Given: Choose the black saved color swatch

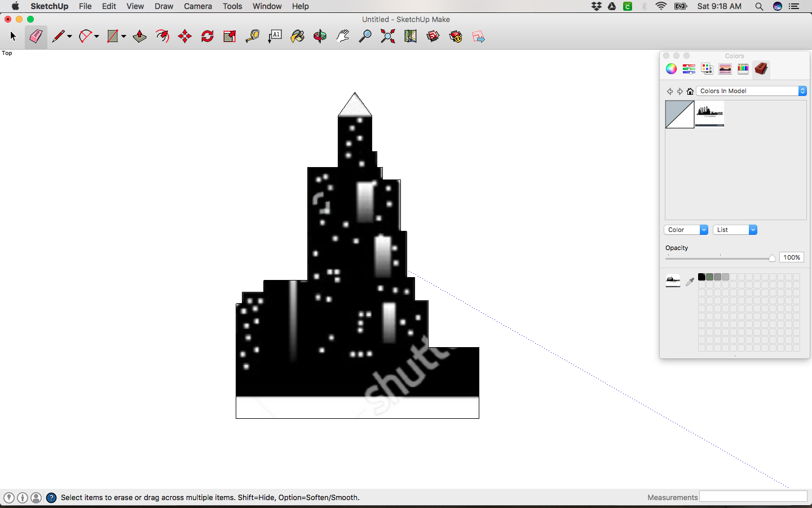Looking at the screenshot, I should pyautogui.click(x=701, y=277).
